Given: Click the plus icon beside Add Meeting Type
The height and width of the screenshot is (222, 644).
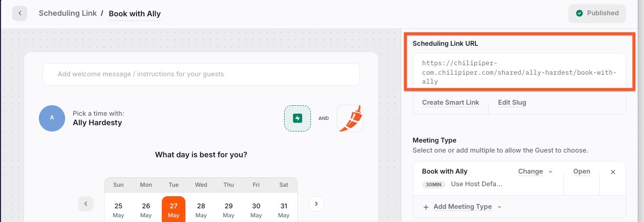Looking at the screenshot, I should [426, 207].
